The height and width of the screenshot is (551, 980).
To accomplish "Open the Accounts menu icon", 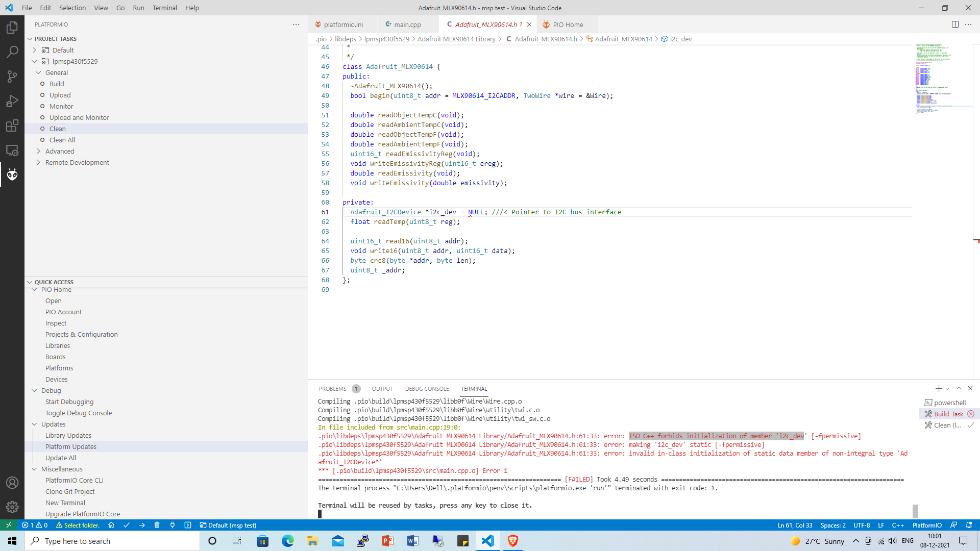I will tap(12, 483).
